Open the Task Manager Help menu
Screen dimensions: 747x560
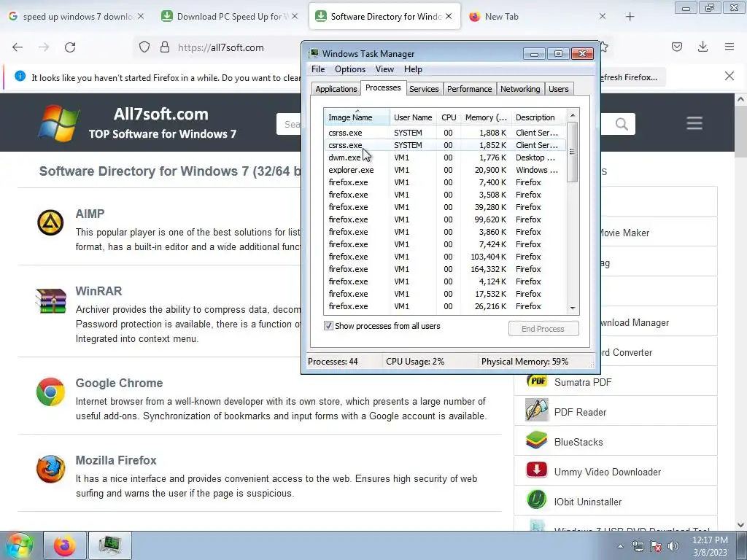[x=413, y=69]
